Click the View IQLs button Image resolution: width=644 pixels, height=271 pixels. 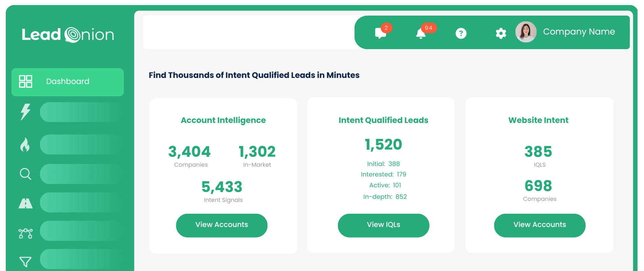click(383, 225)
